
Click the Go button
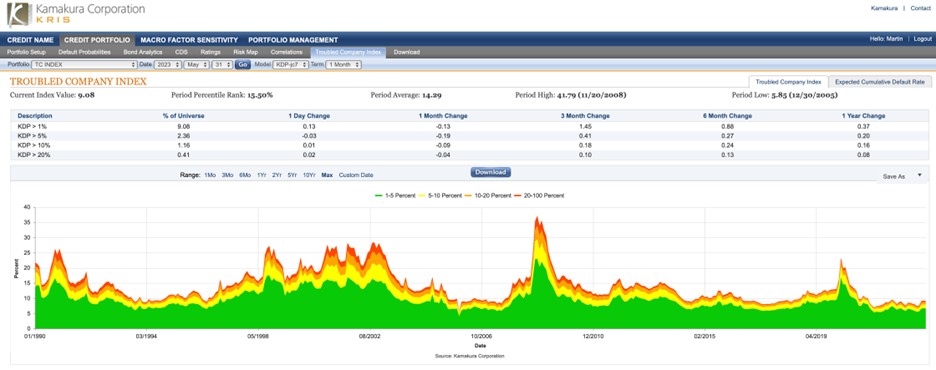click(x=242, y=64)
